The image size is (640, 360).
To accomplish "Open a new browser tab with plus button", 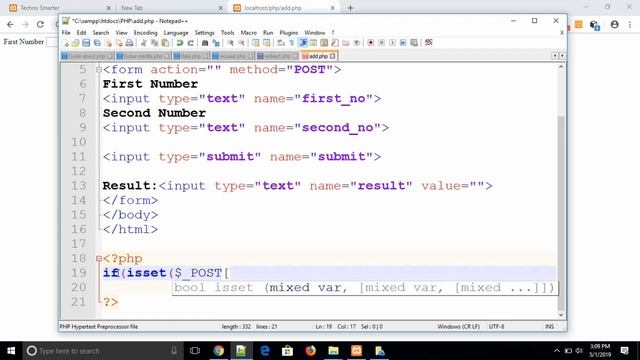I will point(350,8).
